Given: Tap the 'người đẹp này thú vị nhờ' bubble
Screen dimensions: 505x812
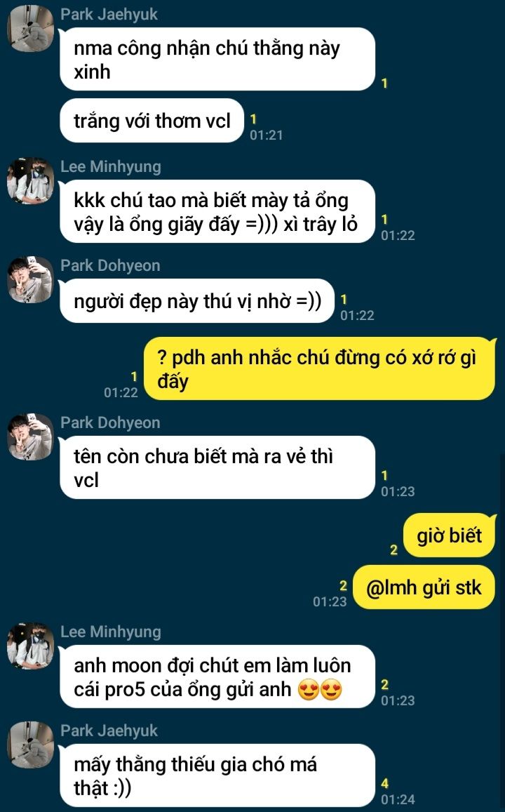Looking at the screenshot, I should pyautogui.click(x=197, y=301).
